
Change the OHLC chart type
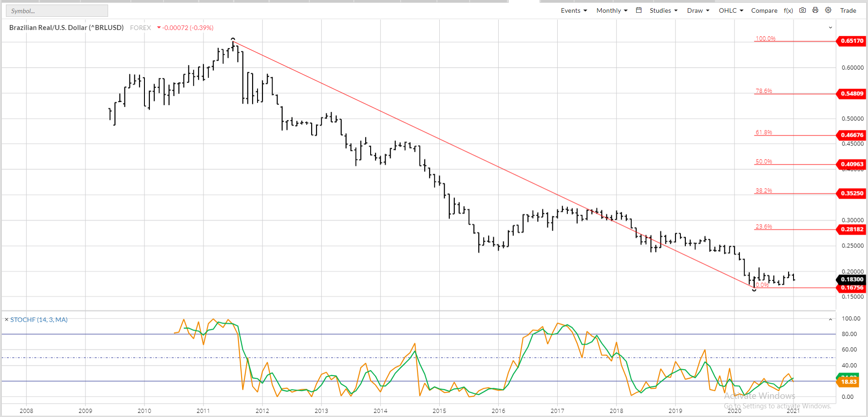point(730,10)
